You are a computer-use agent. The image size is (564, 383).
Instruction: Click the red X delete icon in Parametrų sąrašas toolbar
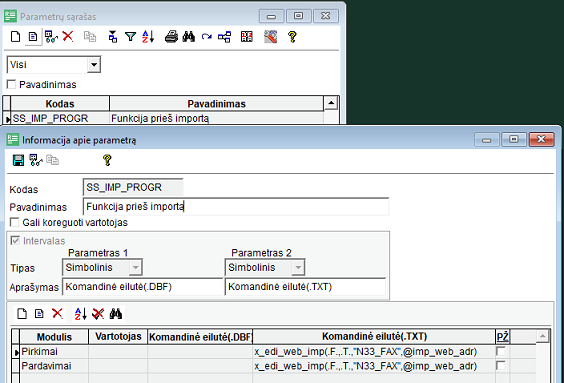(x=68, y=37)
